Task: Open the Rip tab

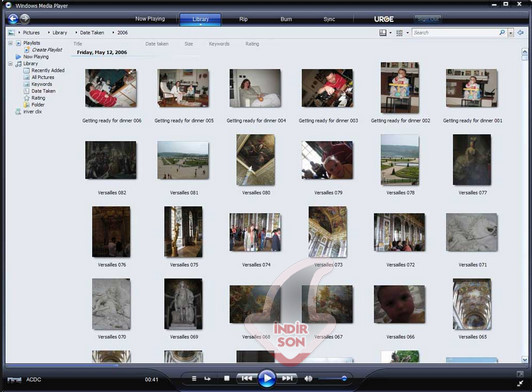Action: (243, 19)
